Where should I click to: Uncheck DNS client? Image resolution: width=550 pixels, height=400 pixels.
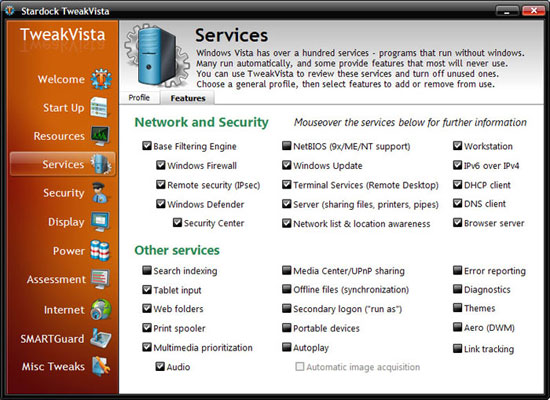coord(457,203)
